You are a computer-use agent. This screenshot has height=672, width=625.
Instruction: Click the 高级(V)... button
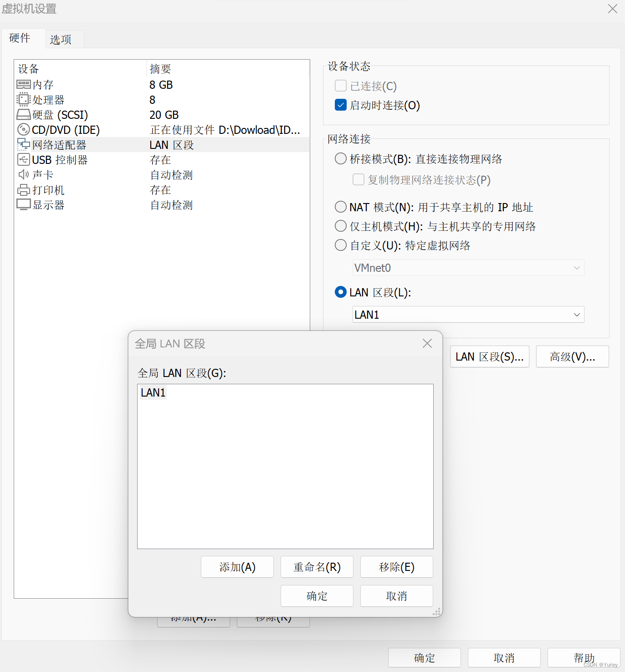point(573,356)
